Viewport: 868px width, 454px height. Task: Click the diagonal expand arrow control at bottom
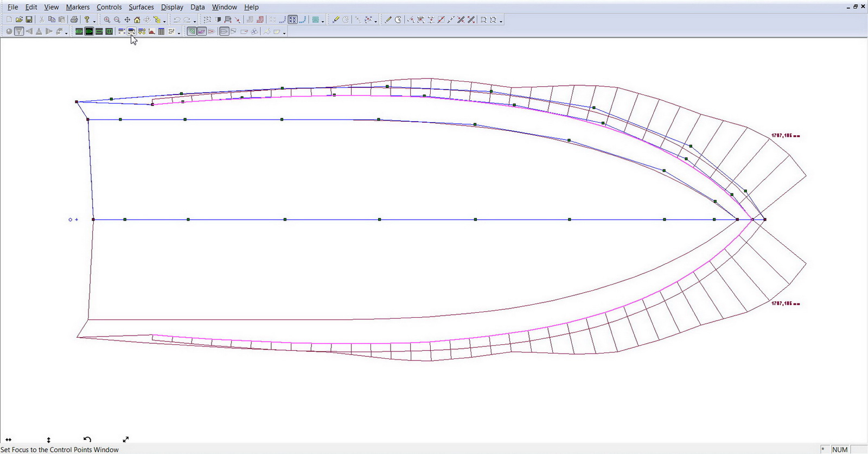(125, 439)
